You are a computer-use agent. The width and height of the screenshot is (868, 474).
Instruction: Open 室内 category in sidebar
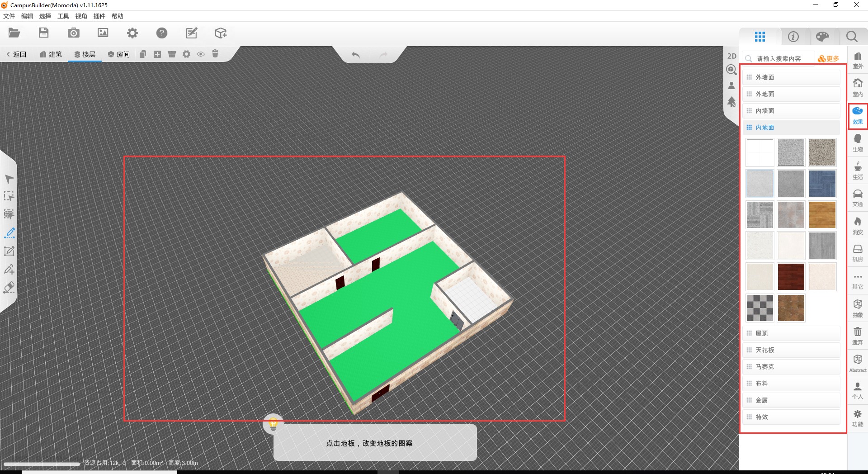point(858,87)
